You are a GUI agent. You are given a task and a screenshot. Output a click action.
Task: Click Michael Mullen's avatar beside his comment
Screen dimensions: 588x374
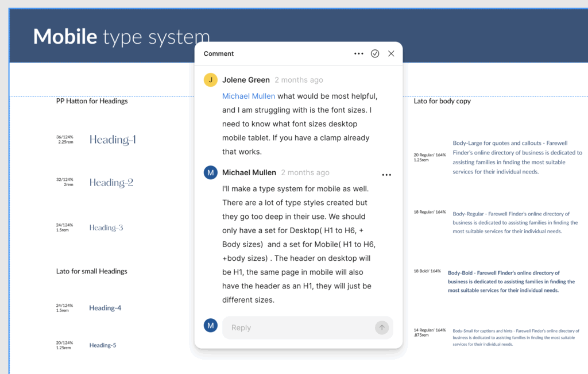[x=211, y=172]
